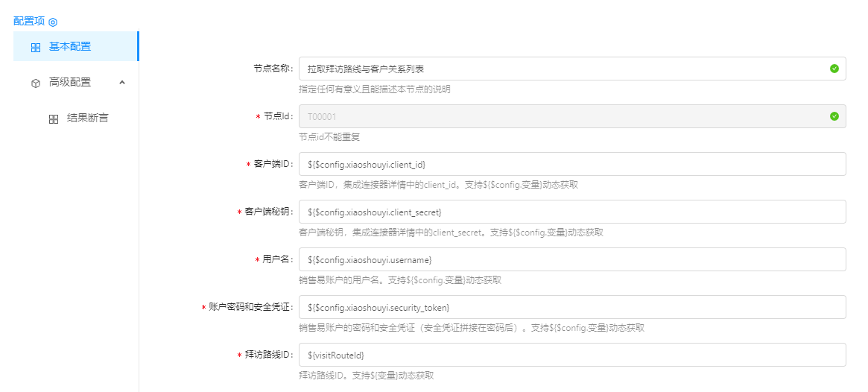Click the green checkmark in 节点Id field
The image size is (868, 392).
tap(834, 116)
